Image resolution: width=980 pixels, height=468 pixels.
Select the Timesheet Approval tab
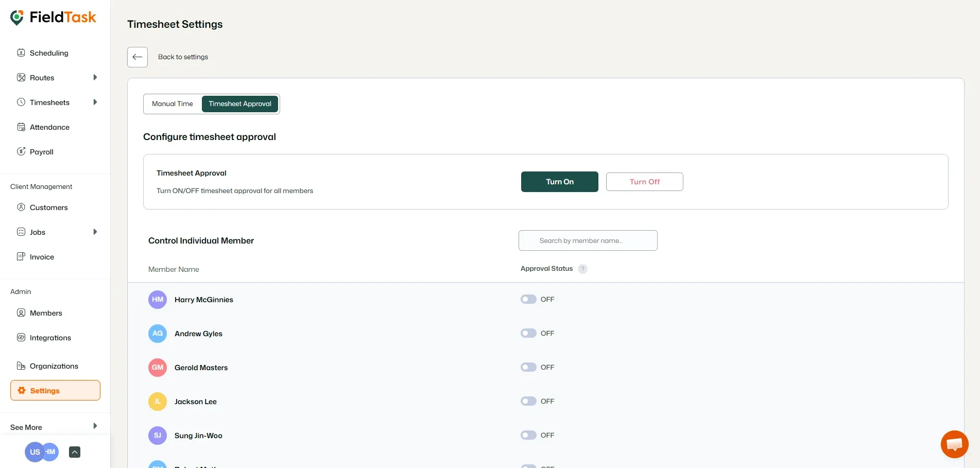coord(240,104)
